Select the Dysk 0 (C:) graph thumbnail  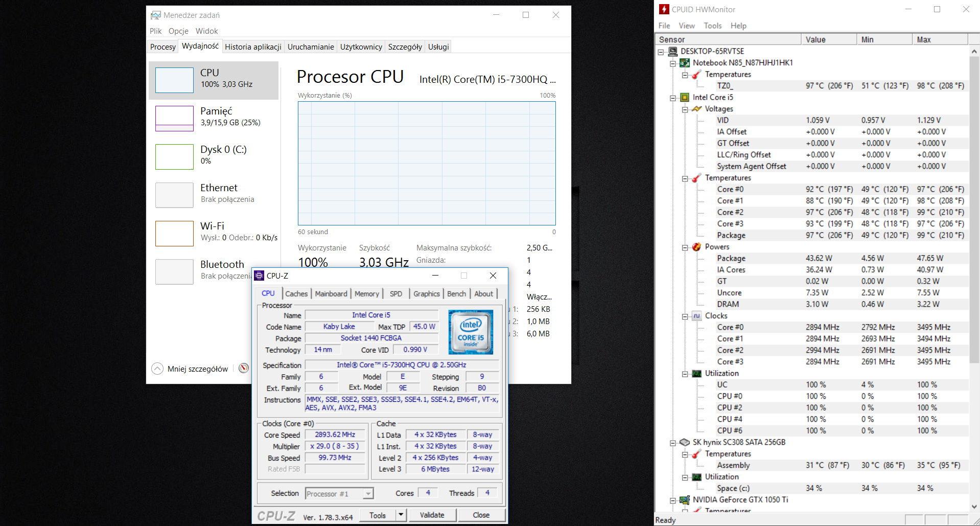174,157
